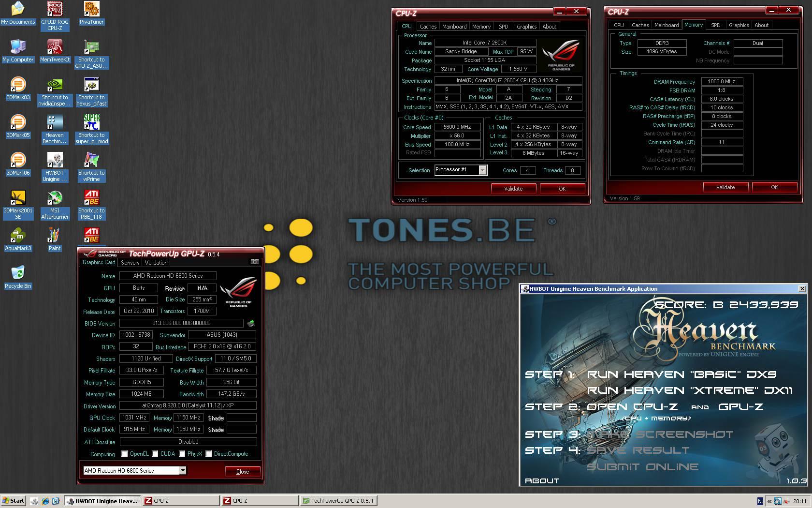This screenshot has width=812, height=508.
Task: Open My Computer desktop icon
Action: click(18, 51)
